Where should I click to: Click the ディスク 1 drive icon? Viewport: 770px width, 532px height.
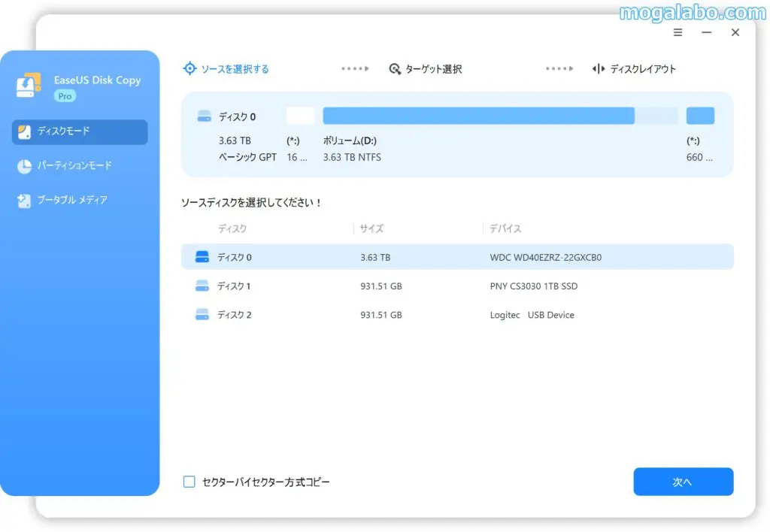pyautogui.click(x=202, y=286)
